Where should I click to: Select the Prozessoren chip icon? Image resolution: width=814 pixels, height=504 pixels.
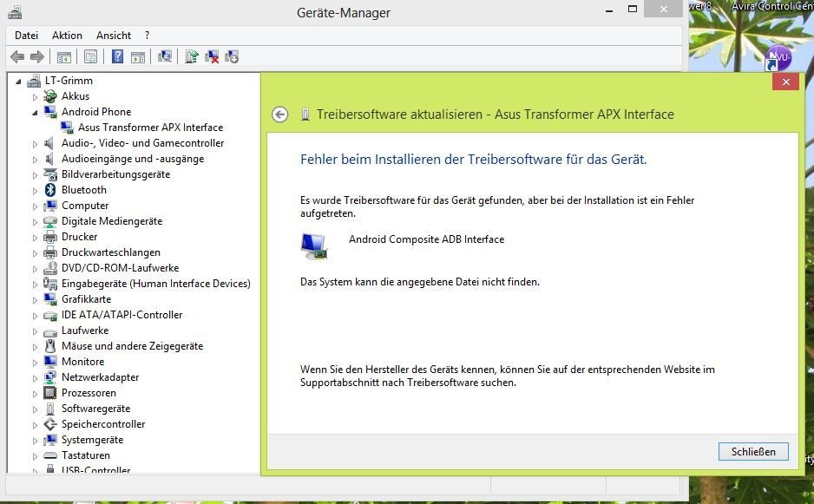point(50,393)
